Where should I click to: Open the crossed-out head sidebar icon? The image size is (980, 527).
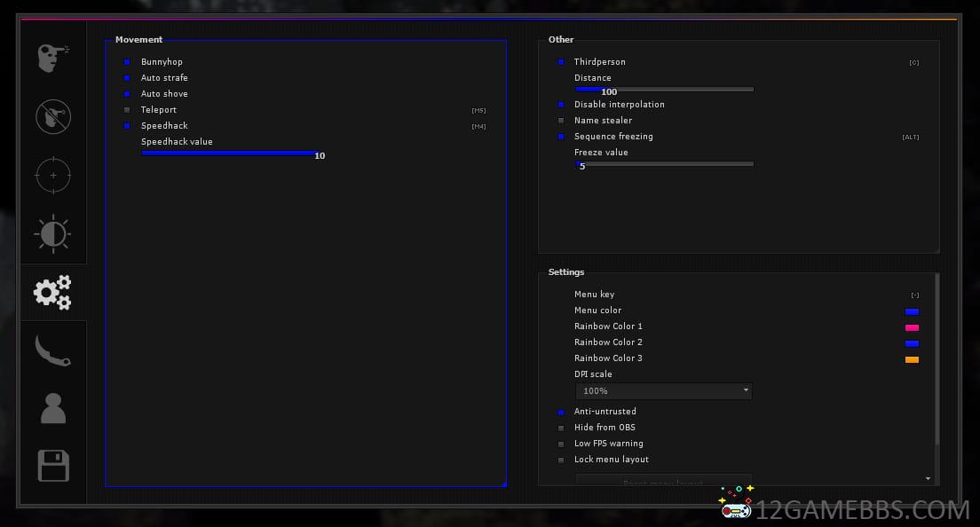coord(53,116)
